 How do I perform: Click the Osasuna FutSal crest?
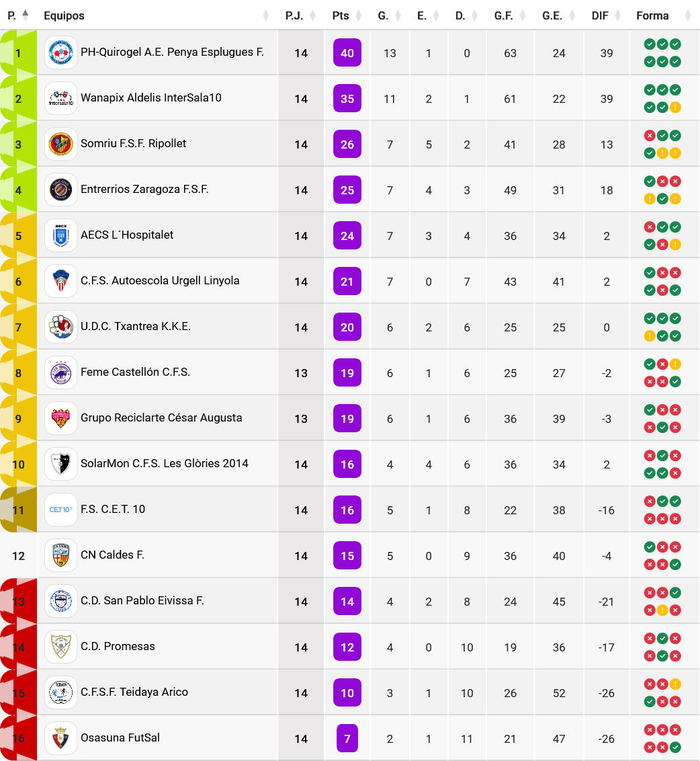[x=61, y=738]
